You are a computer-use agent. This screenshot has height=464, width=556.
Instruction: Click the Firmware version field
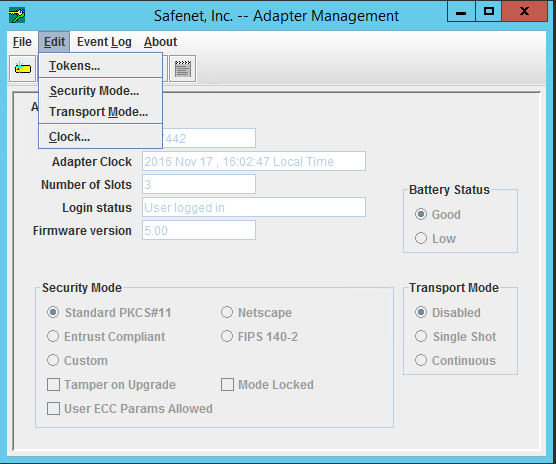click(199, 230)
